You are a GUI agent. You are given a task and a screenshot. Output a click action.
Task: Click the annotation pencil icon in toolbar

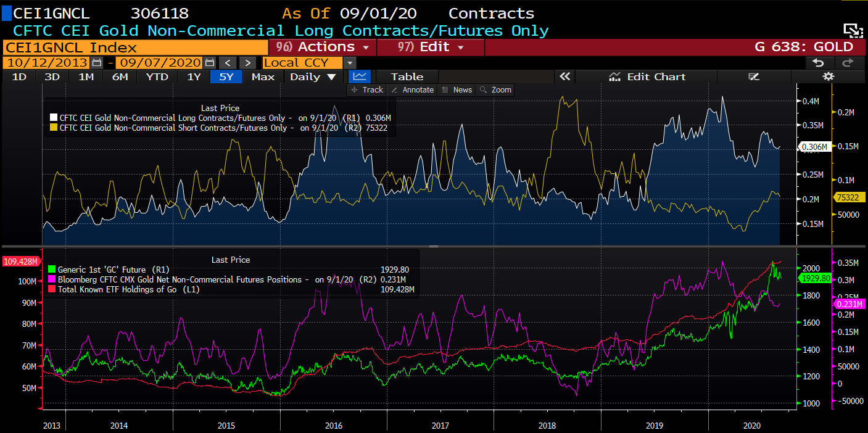pos(753,76)
